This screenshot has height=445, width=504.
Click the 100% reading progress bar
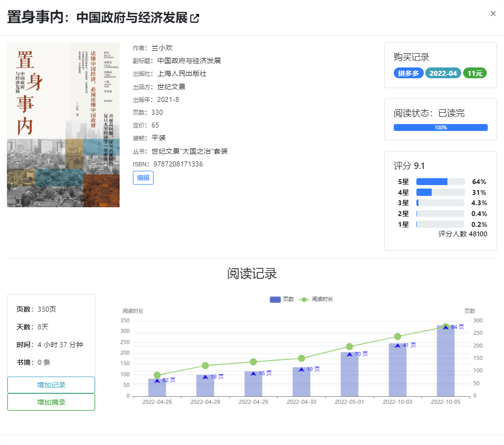coord(441,127)
